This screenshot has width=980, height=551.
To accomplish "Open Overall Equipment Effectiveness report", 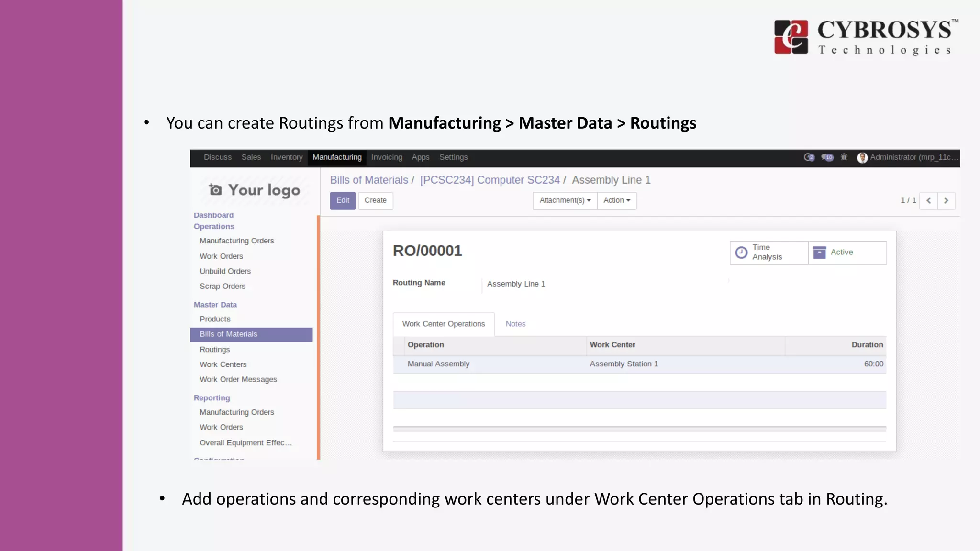I will coord(245,443).
